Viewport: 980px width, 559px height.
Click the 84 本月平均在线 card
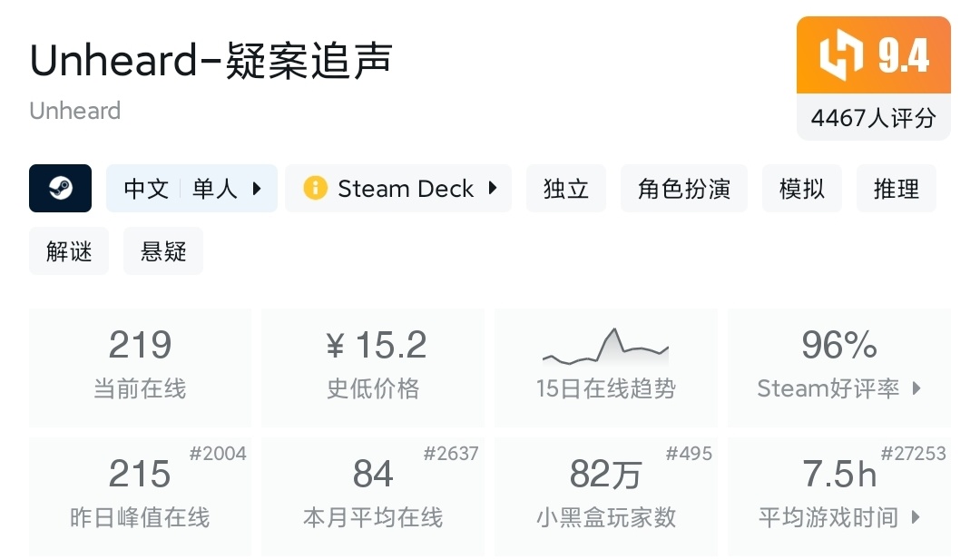point(373,495)
